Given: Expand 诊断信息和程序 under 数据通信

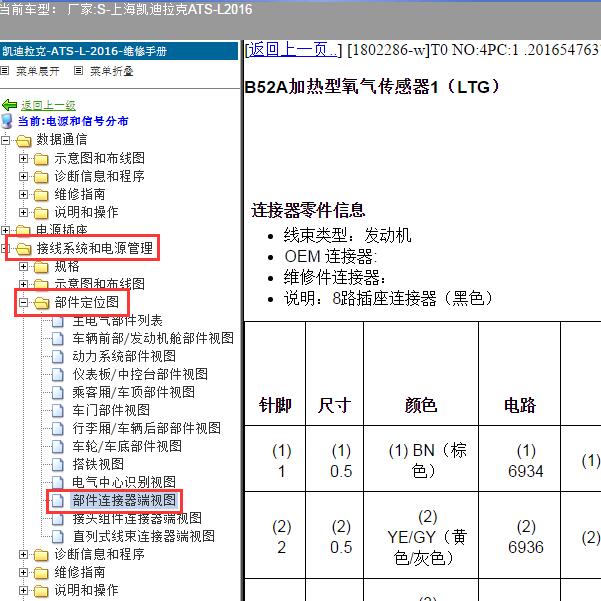Looking at the screenshot, I should pyautogui.click(x=23, y=176).
